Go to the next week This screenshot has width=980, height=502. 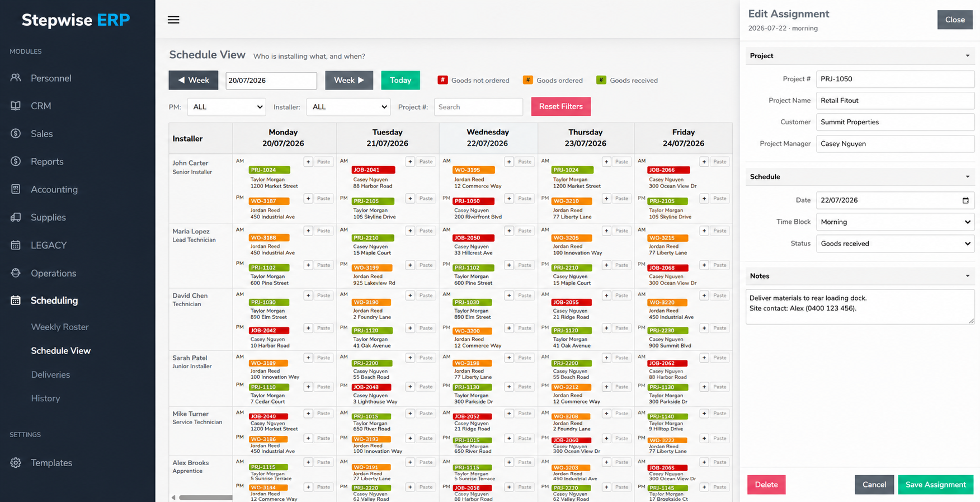coord(349,80)
